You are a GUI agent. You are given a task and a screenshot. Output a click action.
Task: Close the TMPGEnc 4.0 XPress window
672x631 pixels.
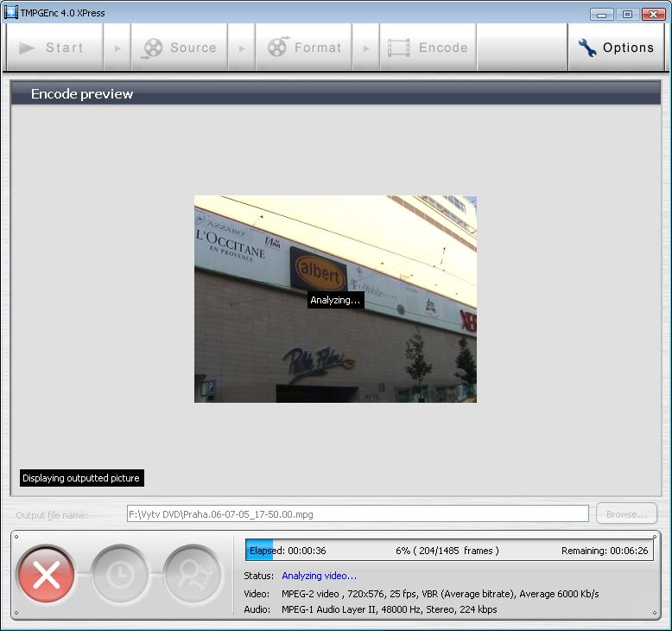tap(653, 15)
